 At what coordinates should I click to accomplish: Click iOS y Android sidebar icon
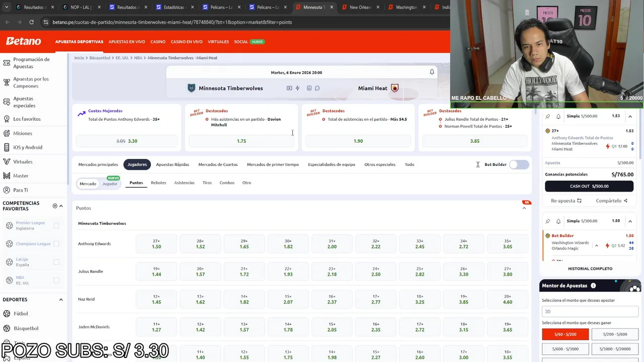pos(7,147)
